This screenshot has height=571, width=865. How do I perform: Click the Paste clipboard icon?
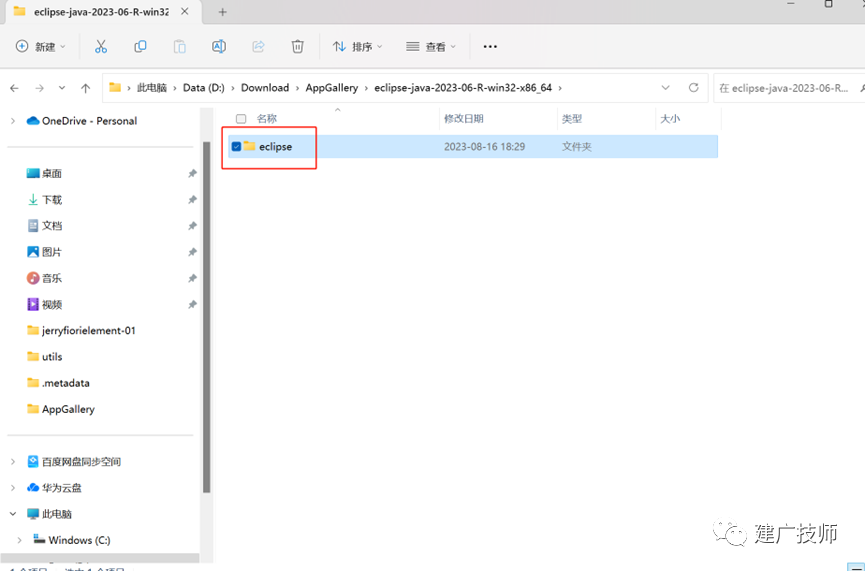coord(179,47)
